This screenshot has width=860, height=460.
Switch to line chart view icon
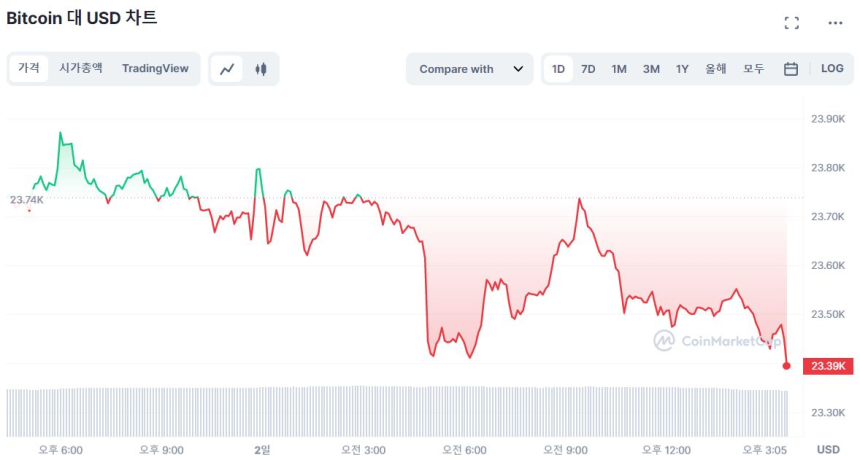point(227,69)
